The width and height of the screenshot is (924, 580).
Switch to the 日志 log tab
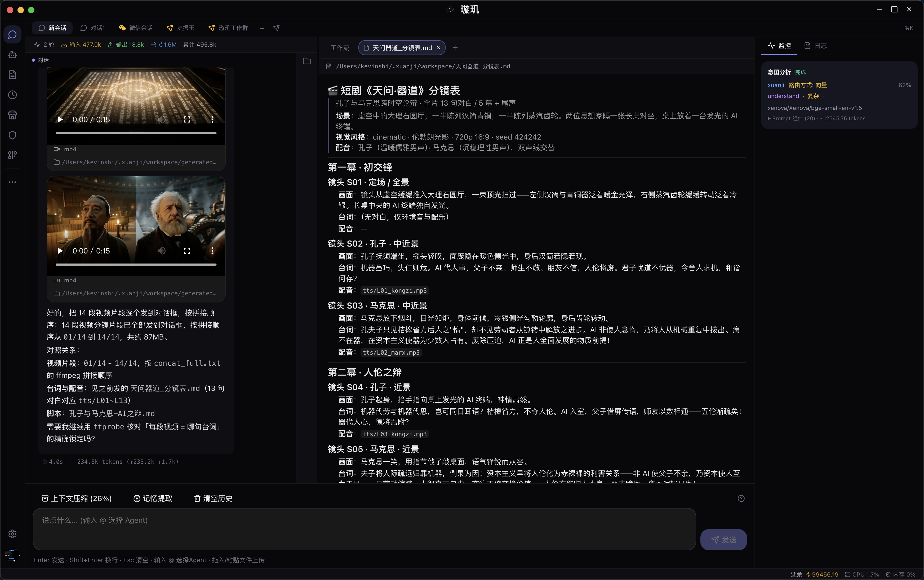(815, 46)
